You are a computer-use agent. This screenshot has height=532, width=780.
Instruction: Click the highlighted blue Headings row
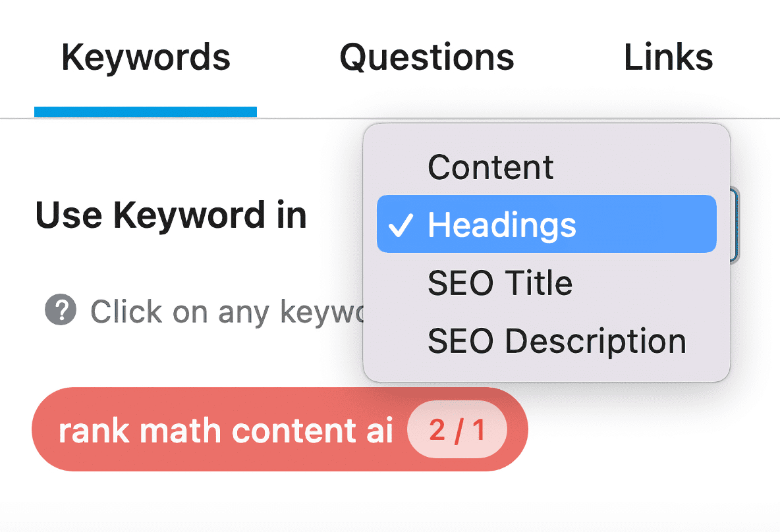click(546, 224)
